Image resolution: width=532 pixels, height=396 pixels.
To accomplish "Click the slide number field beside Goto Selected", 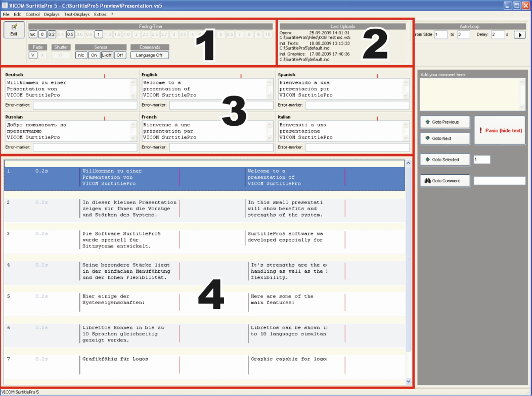I will pos(482,160).
